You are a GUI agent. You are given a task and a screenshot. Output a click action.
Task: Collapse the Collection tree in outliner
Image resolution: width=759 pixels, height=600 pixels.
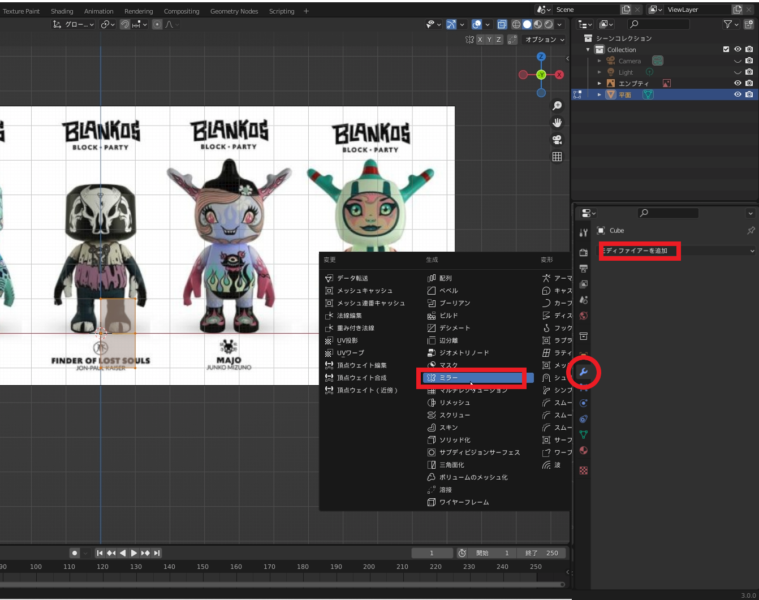588,49
